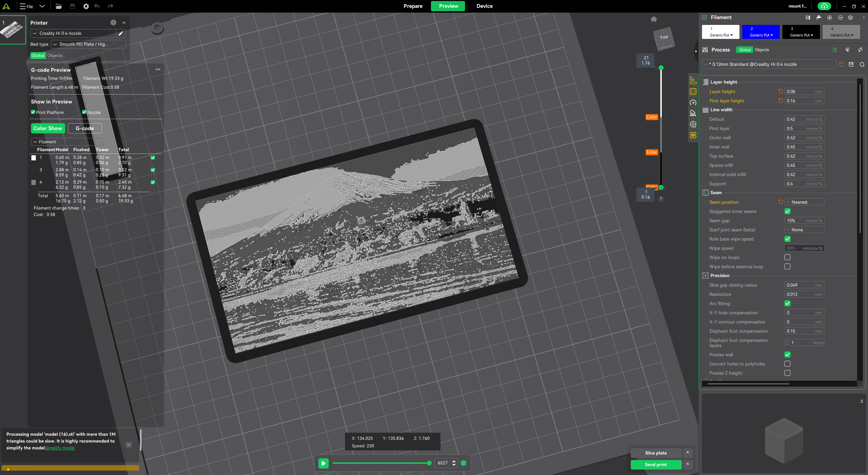
Task: Open the Seam position Nearest dropdown
Action: [804, 202]
